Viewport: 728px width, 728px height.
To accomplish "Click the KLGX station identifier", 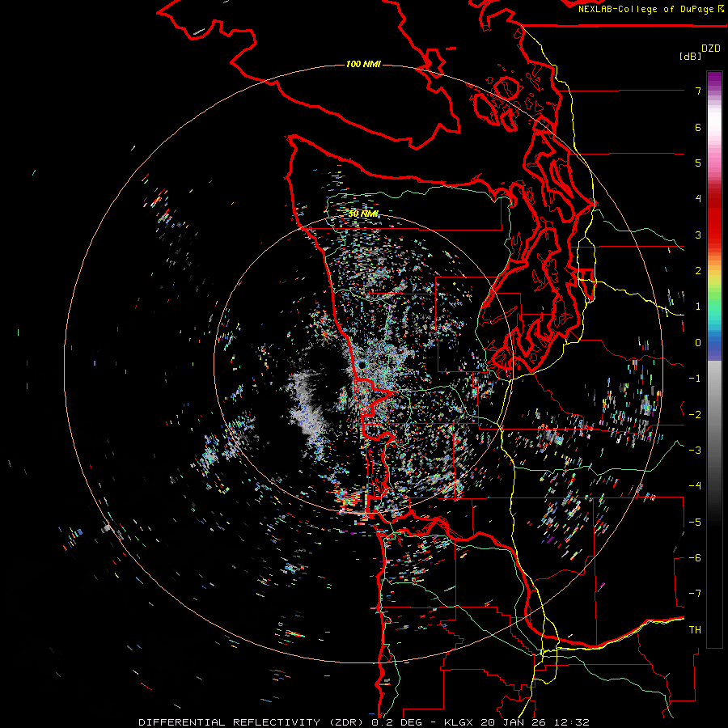I will tap(459, 722).
